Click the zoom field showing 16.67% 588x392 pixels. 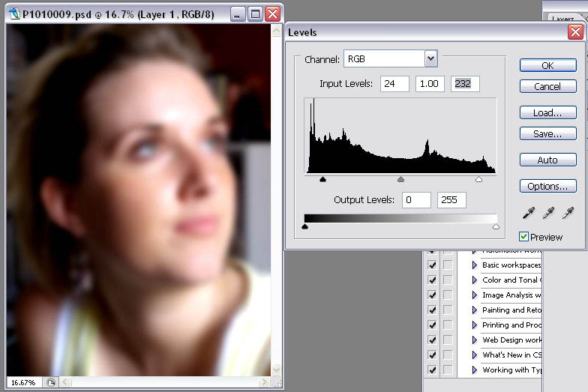pyautogui.click(x=23, y=382)
